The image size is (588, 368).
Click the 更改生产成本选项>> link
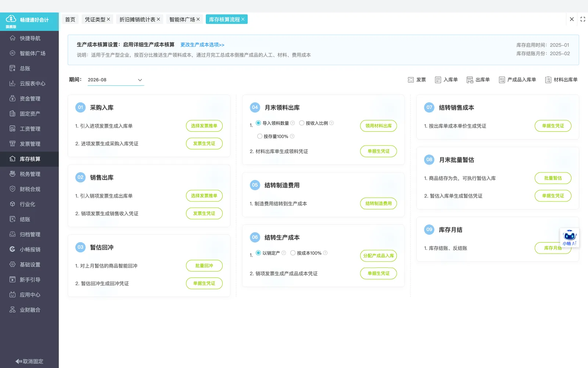click(202, 45)
